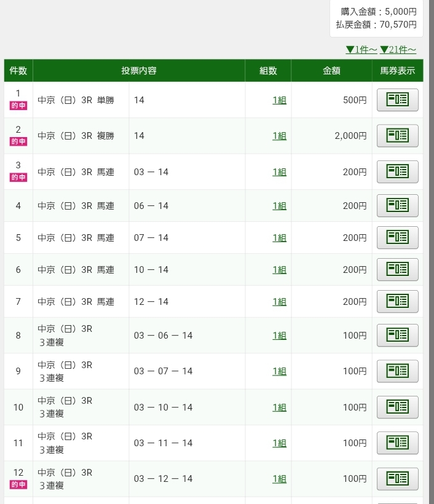Click the 投票内容 column header
Screen dimensions: 434x504
coord(139,71)
